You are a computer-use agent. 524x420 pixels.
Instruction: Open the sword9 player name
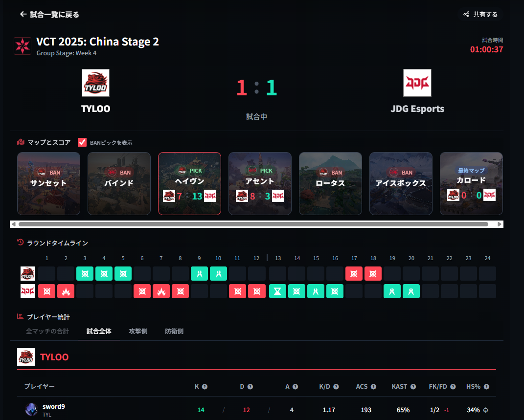(x=54, y=406)
